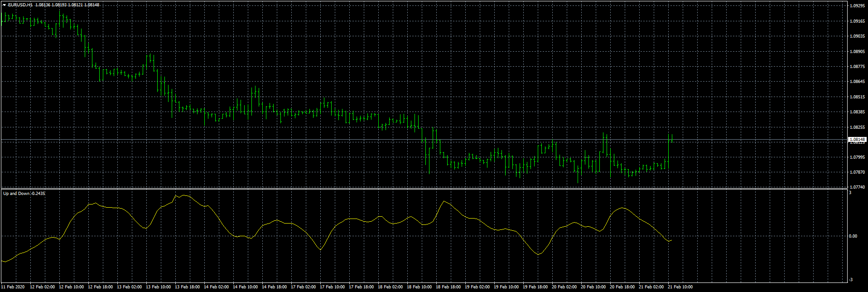The height and width of the screenshot is (292, 868).
Task: Click the 13 Feb 18:00 time label
Action: coord(188,287)
